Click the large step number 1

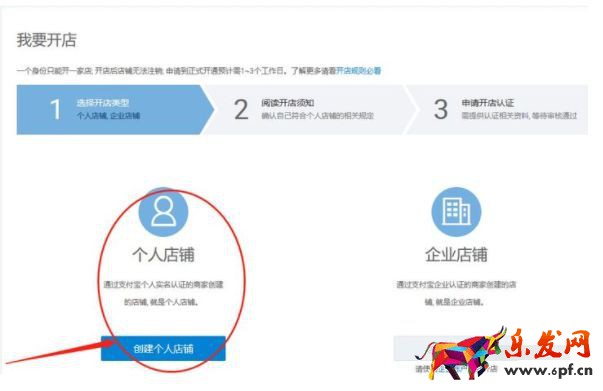pyautogui.click(x=56, y=110)
